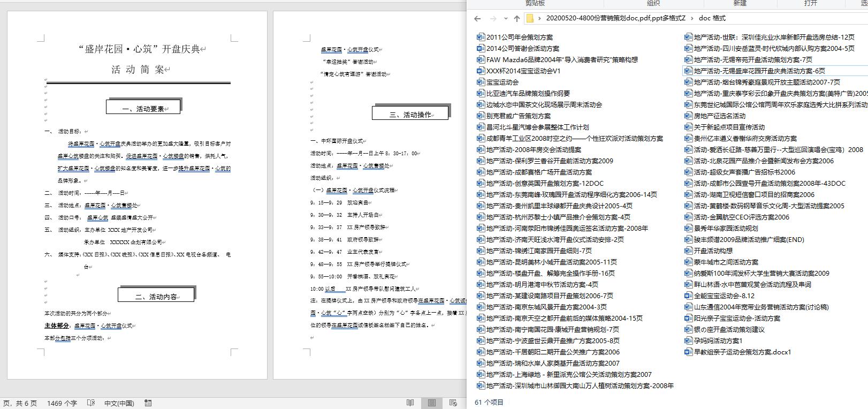
Task: Click icon of 关于新起点项目宣传活动 file
Action: tap(689, 127)
